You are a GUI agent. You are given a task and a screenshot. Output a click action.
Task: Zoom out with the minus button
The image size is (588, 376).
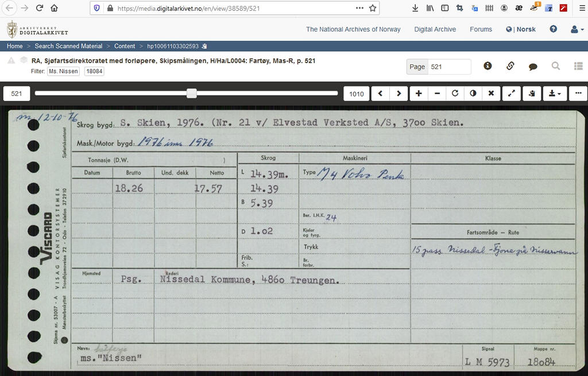point(437,94)
